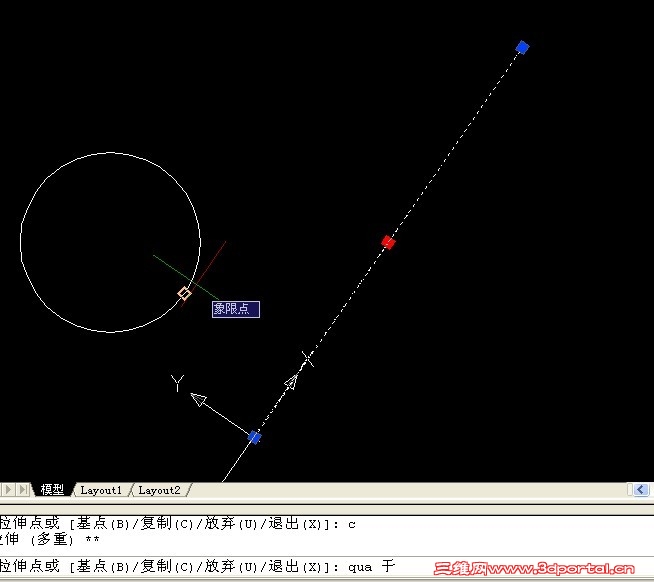Click the horizontal scrollbar left arrow
This screenshot has width=654, height=582.
[641, 489]
